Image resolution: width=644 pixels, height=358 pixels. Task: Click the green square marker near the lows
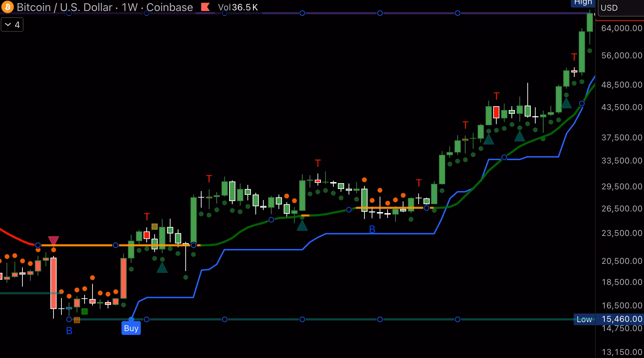pos(85,311)
